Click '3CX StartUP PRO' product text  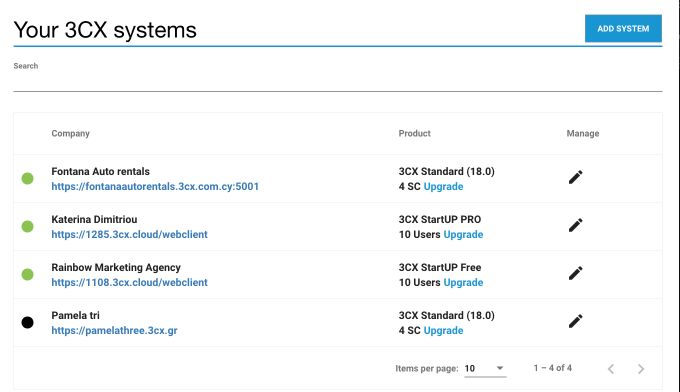[440, 219]
